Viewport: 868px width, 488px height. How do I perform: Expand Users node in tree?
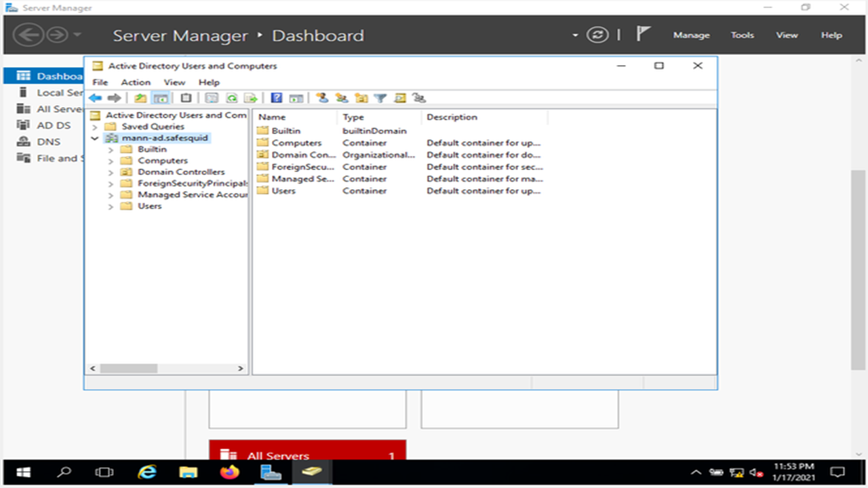[111, 207]
